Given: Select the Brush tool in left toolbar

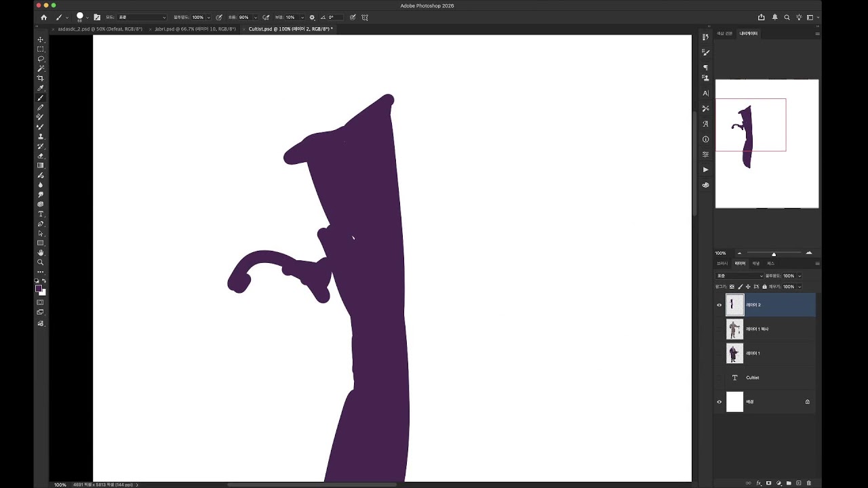Looking at the screenshot, I should 40,98.
